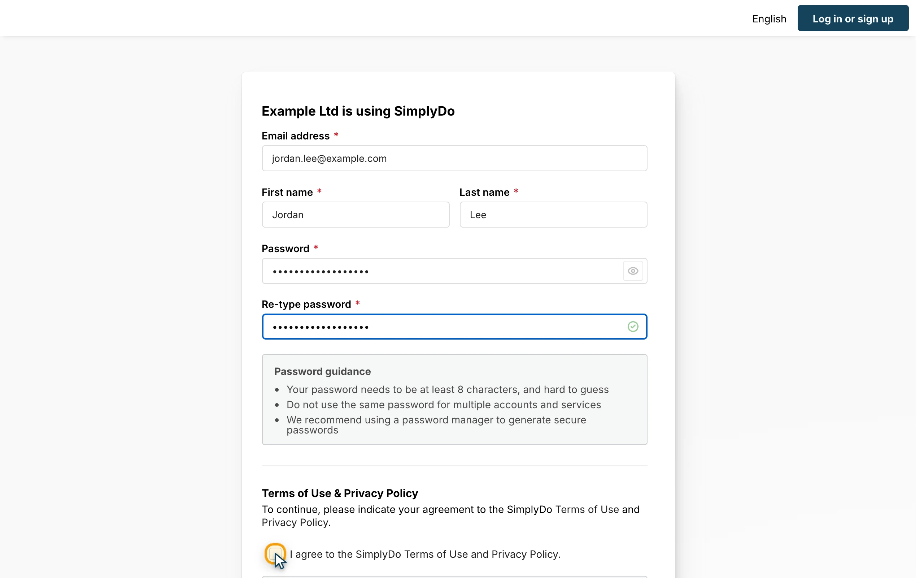Click the 'To continue, please indicate' paragraph

[450, 516]
